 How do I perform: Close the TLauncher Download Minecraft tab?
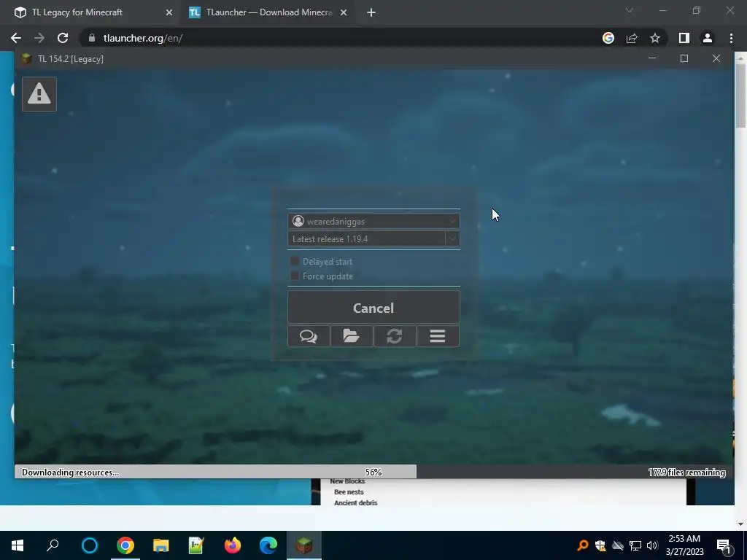344,12
